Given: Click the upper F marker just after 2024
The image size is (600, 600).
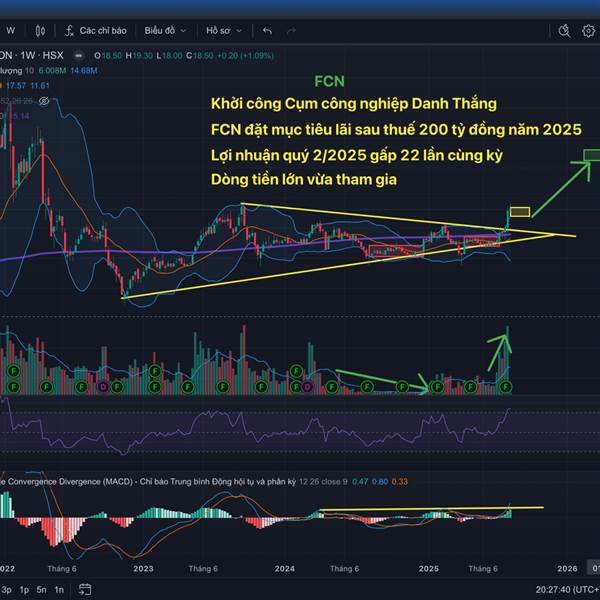Looking at the screenshot, I should pos(296,371).
